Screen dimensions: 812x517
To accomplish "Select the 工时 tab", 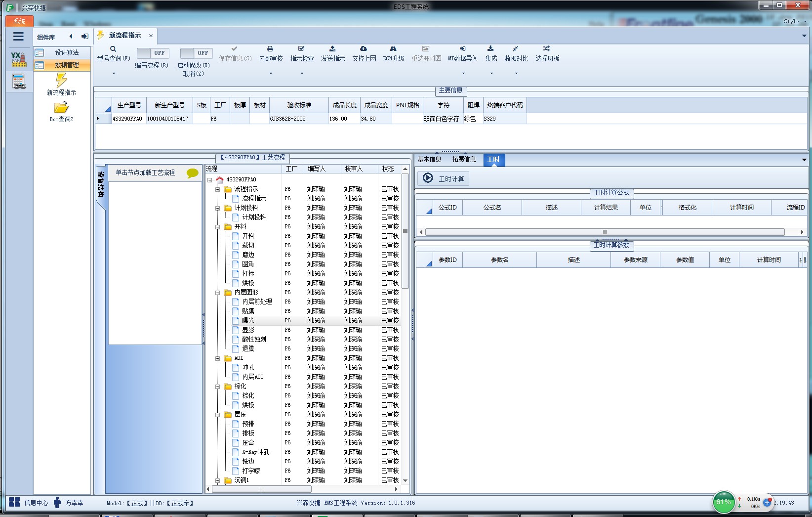I will point(493,159).
